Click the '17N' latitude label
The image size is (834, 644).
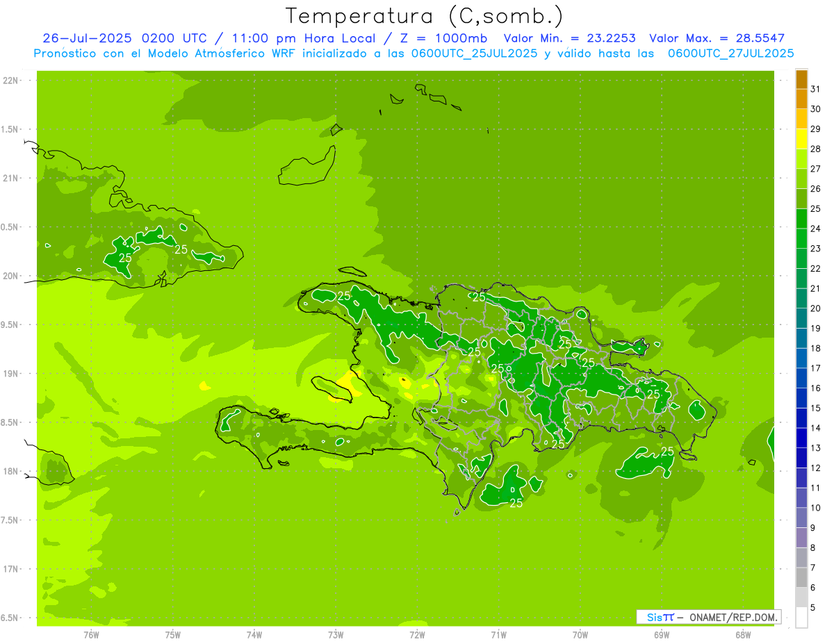tap(10, 568)
